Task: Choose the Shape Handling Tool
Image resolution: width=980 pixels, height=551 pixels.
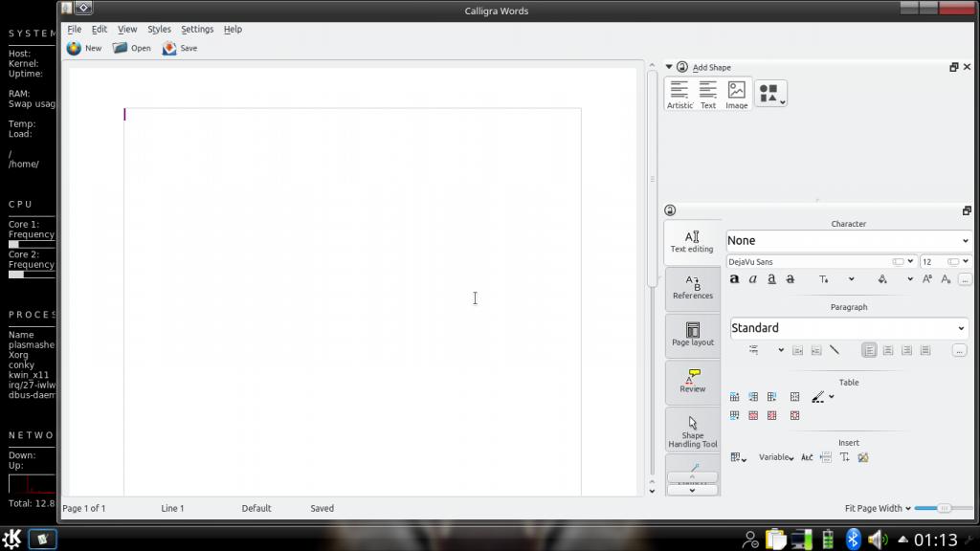Action: (693, 430)
